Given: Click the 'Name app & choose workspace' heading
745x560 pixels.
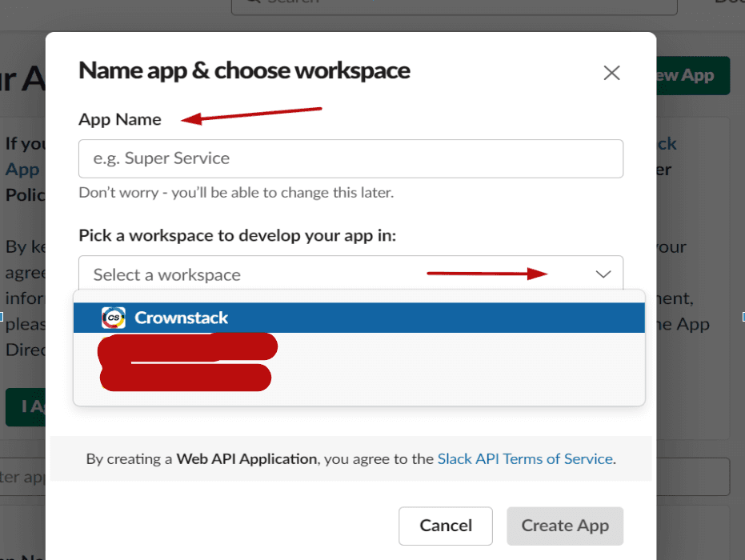Looking at the screenshot, I should tap(244, 70).
